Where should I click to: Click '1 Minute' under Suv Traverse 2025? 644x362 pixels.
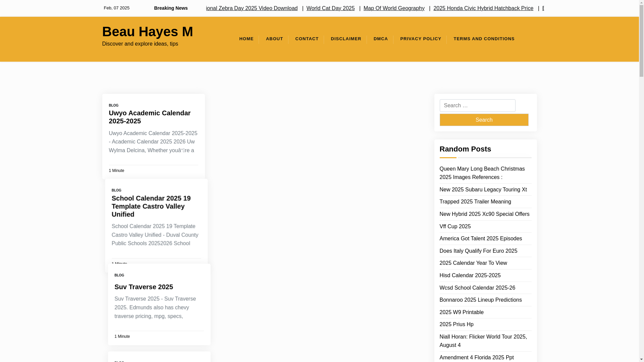[x=122, y=337]
